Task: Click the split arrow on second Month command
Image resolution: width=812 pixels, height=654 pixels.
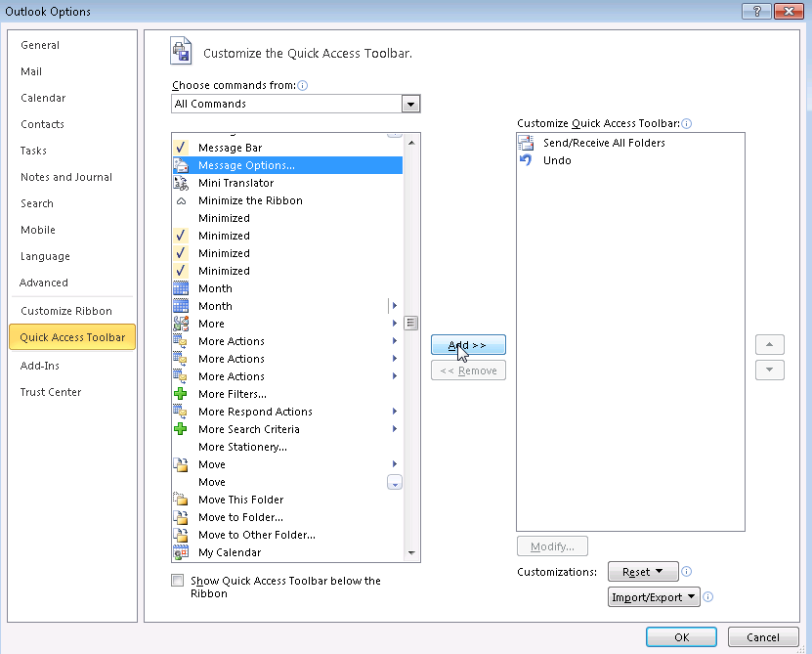Action: [395, 306]
